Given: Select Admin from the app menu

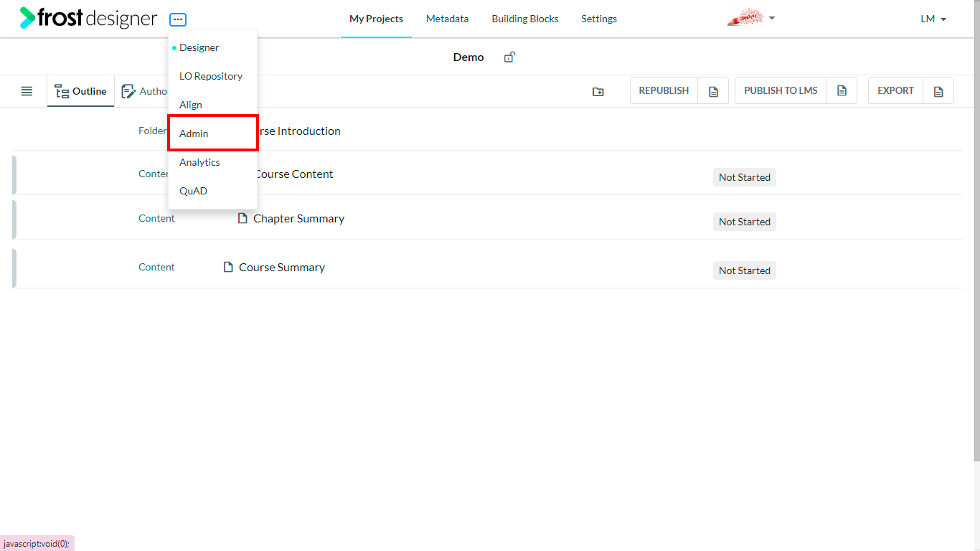Looking at the screenshot, I should [212, 133].
